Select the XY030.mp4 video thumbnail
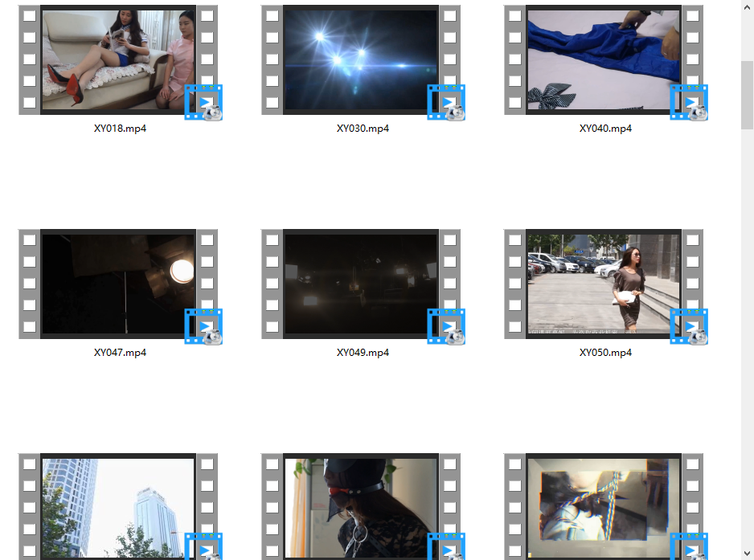This screenshot has height=560, width=754. (361, 59)
